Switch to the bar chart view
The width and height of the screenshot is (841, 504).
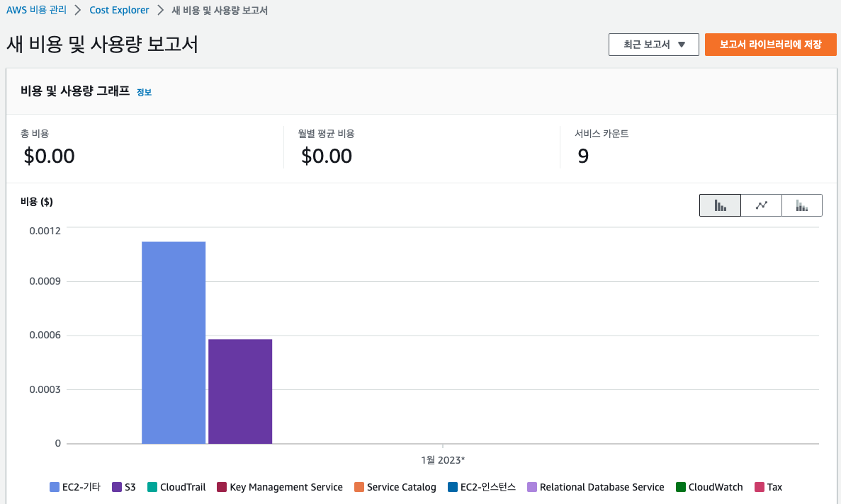click(720, 205)
